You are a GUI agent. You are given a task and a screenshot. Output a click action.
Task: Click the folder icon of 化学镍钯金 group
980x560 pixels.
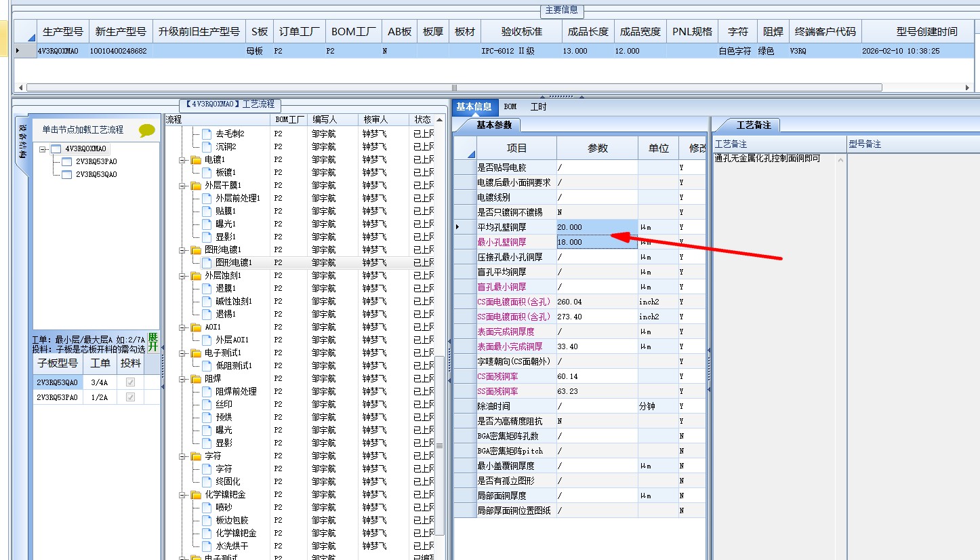196,494
